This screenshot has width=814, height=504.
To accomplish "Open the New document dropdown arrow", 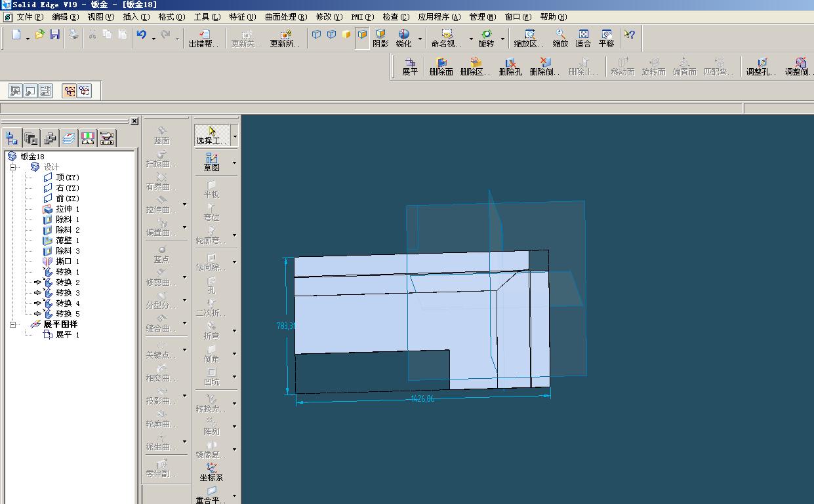I will tap(28, 39).
